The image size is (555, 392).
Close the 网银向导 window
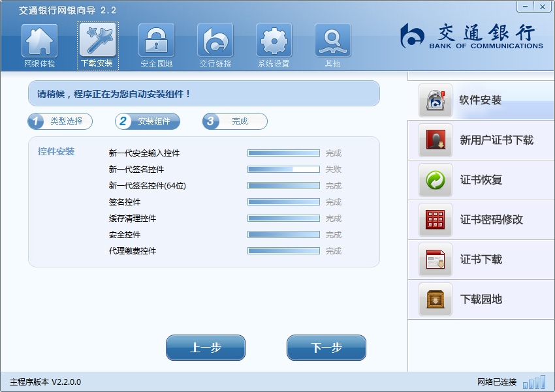point(542,7)
